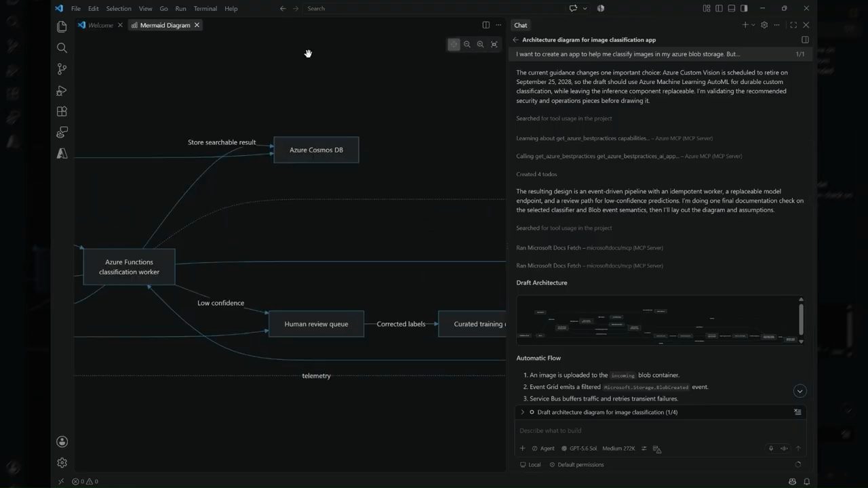Click the scroll-to-bottom chevron in chat
868x488 pixels.
tap(800, 390)
